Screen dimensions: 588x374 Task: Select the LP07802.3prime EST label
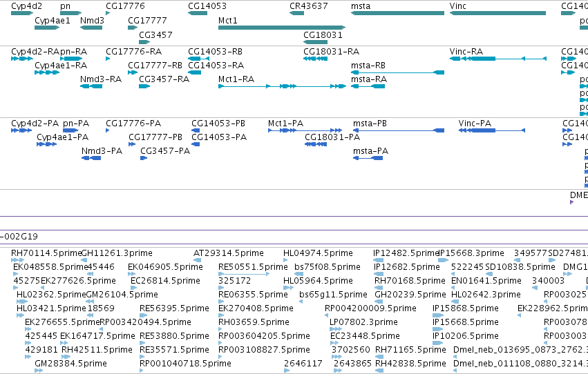point(363,322)
